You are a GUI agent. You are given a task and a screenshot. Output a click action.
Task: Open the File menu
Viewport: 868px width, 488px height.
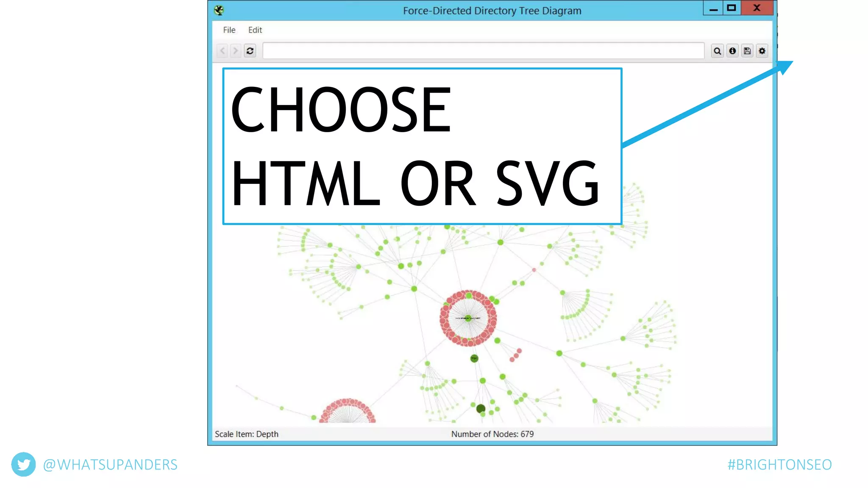(x=229, y=30)
